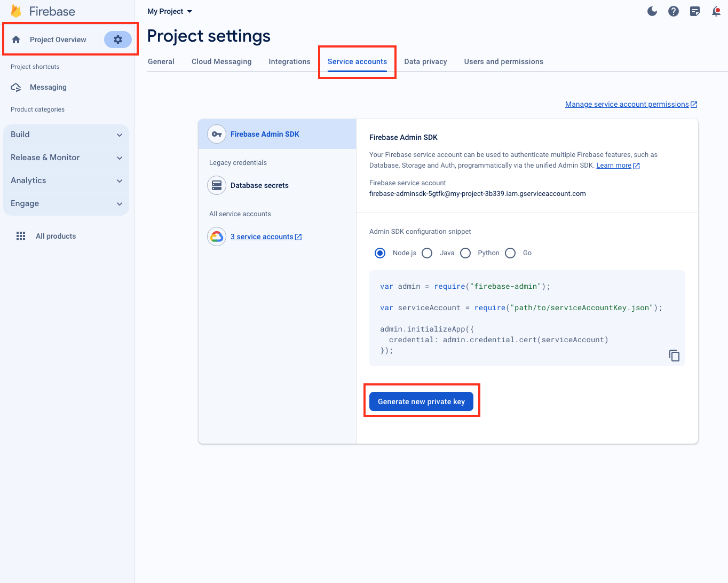Image resolution: width=728 pixels, height=583 pixels.
Task: Click the All service accounts label
Action: [x=240, y=214]
